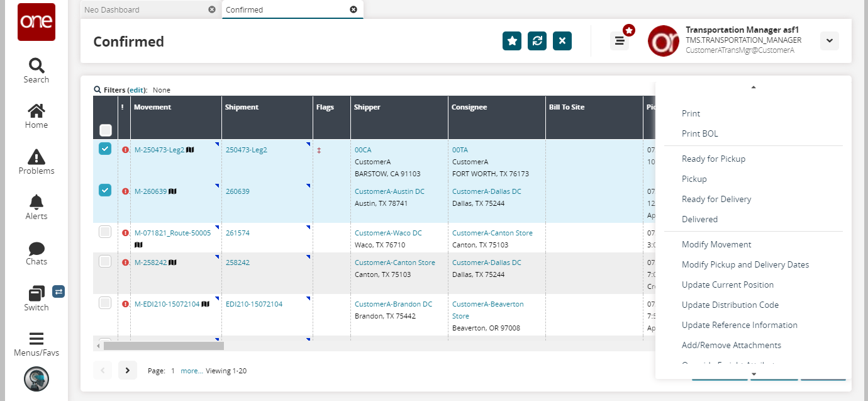Screen dimensions: 868x401
Task: Refresh the Confirmed page
Action: pyautogui.click(x=537, y=41)
